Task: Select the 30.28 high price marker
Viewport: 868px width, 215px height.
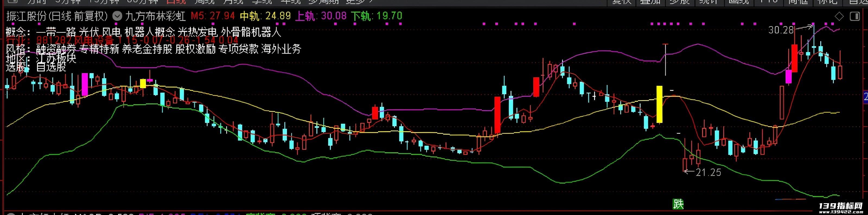Action: (x=781, y=30)
